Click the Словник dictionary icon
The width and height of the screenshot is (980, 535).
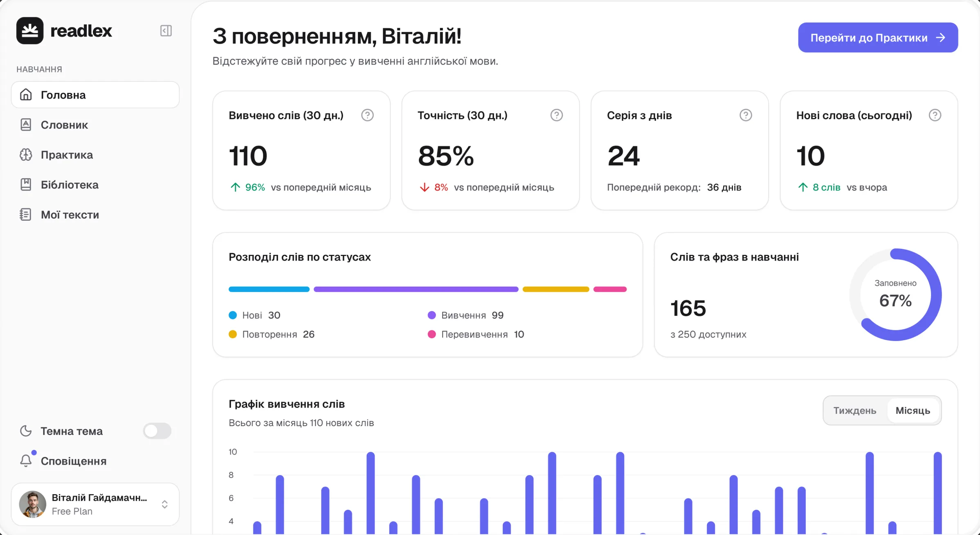point(26,125)
